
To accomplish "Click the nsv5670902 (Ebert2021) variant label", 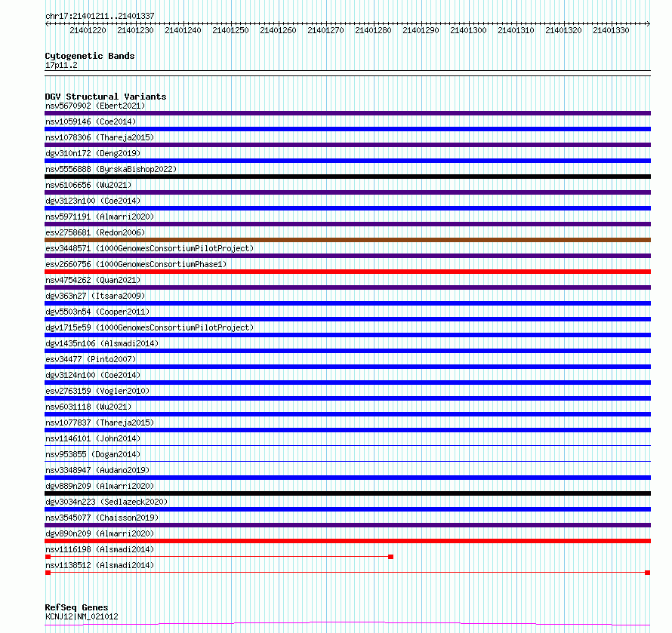I will coord(95,106).
